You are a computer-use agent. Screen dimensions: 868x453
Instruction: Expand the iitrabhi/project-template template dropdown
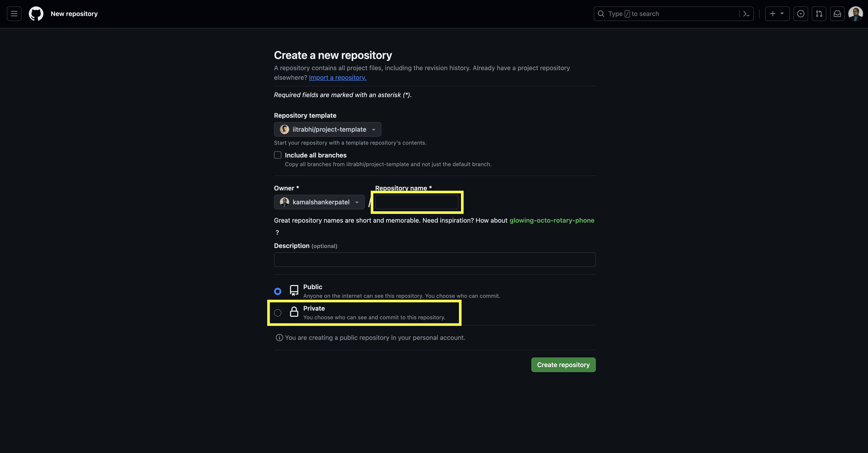click(x=327, y=129)
